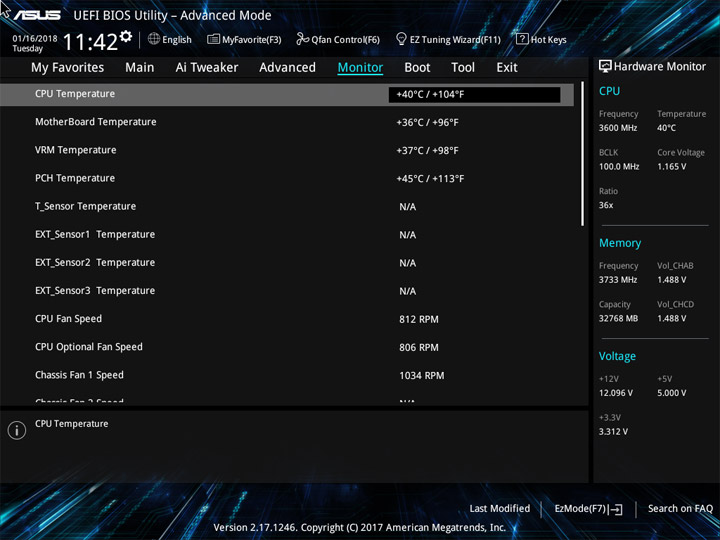Select the MotherBoard Temperature row

(287, 122)
